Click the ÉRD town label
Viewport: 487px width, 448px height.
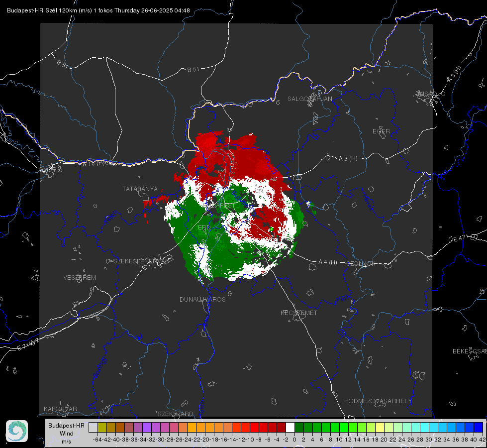pos(204,227)
